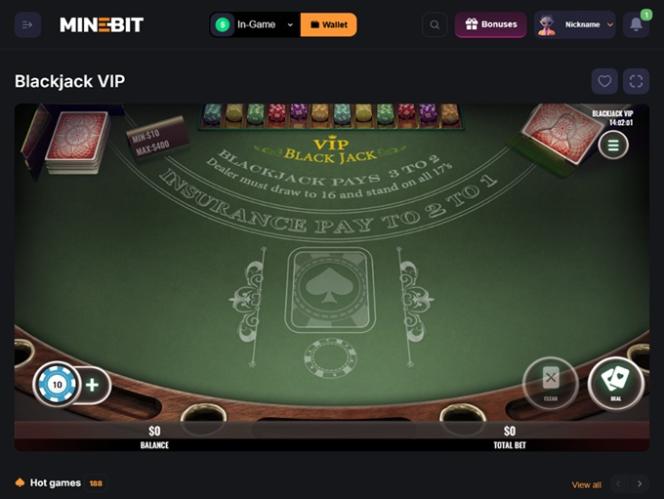Deal the cards with the Deal button

[x=616, y=383]
